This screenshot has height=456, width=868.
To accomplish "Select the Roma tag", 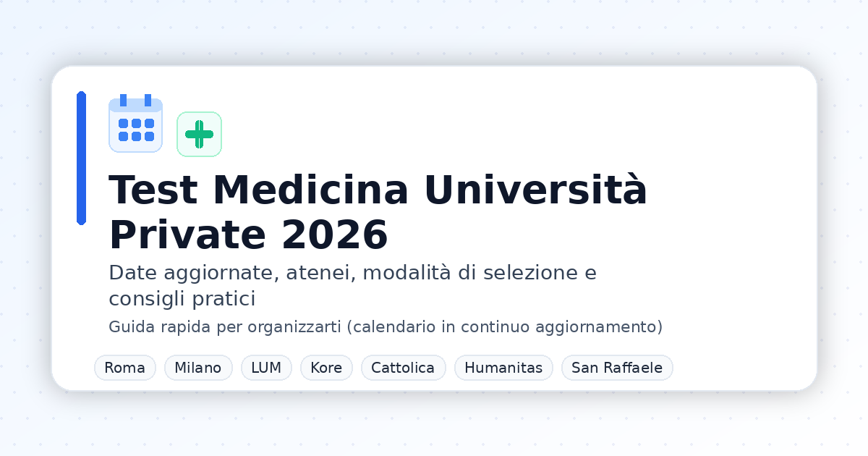I will (124, 368).
